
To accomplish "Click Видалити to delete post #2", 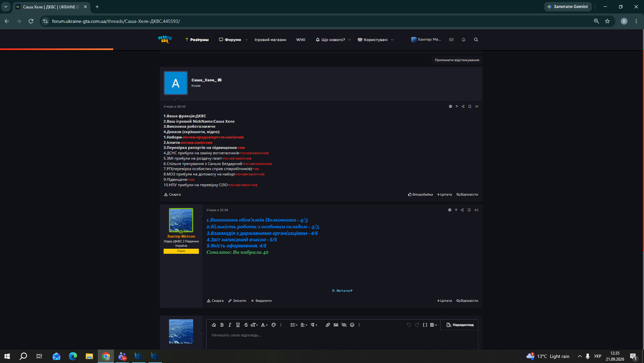I will pyautogui.click(x=261, y=301).
